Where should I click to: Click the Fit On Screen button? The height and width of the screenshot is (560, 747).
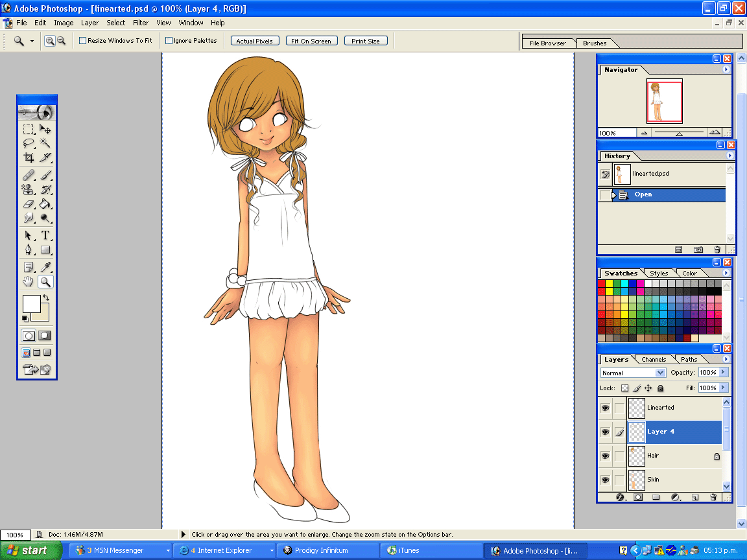tap(311, 41)
